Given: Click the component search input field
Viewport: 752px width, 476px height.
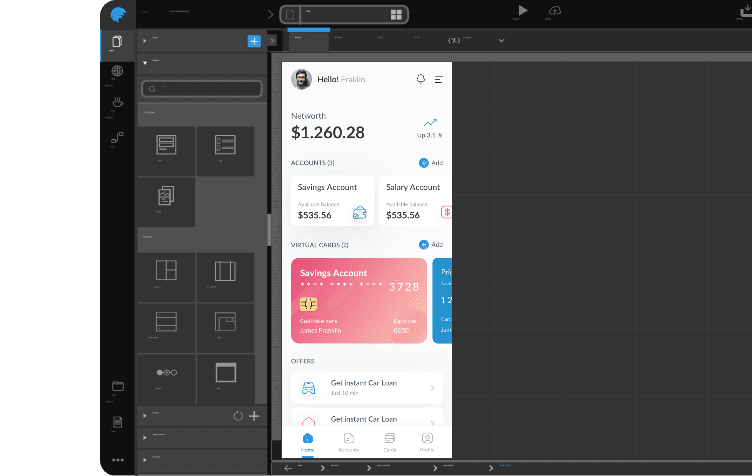Looking at the screenshot, I should pyautogui.click(x=201, y=89).
